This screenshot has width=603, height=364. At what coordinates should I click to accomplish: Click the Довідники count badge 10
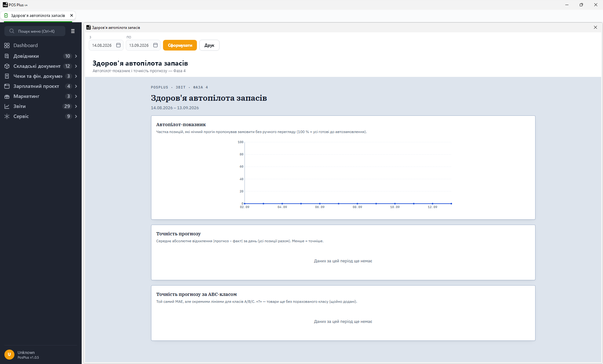(x=68, y=56)
